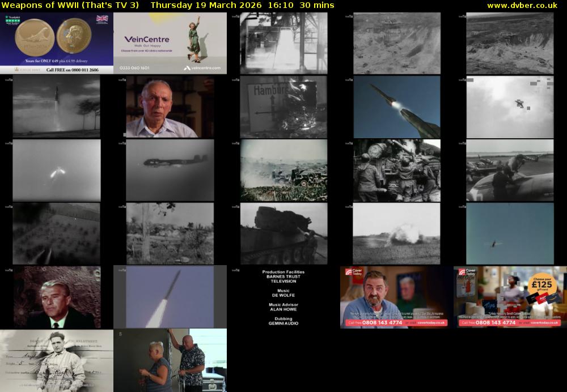
Task: Click the Weapons of WWII title text
Action: 70,5
